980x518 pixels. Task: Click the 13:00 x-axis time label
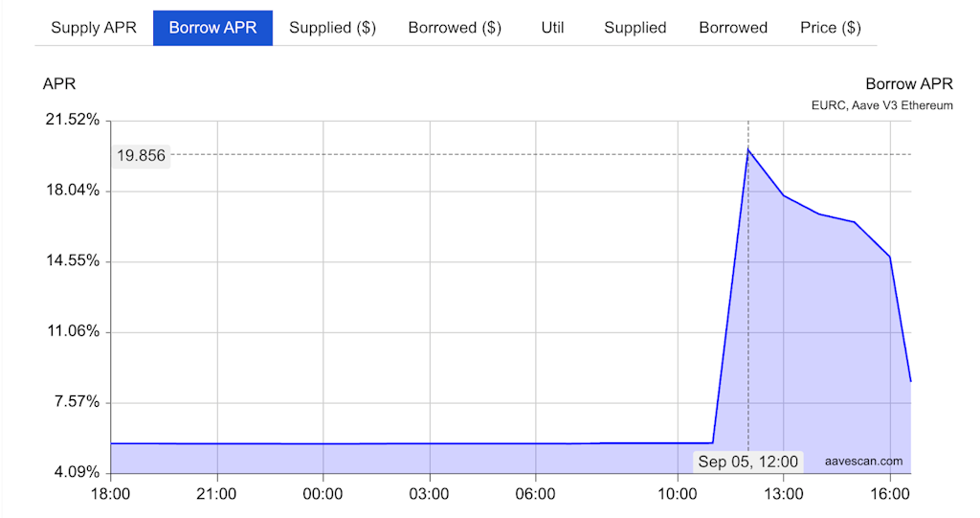pyautogui.click(x=784, y=494)
